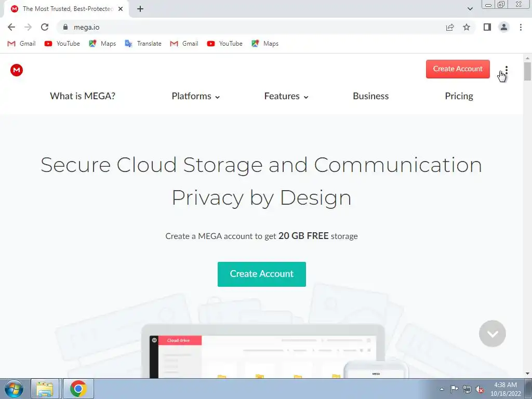Click scrollbar down arrow

527,374
